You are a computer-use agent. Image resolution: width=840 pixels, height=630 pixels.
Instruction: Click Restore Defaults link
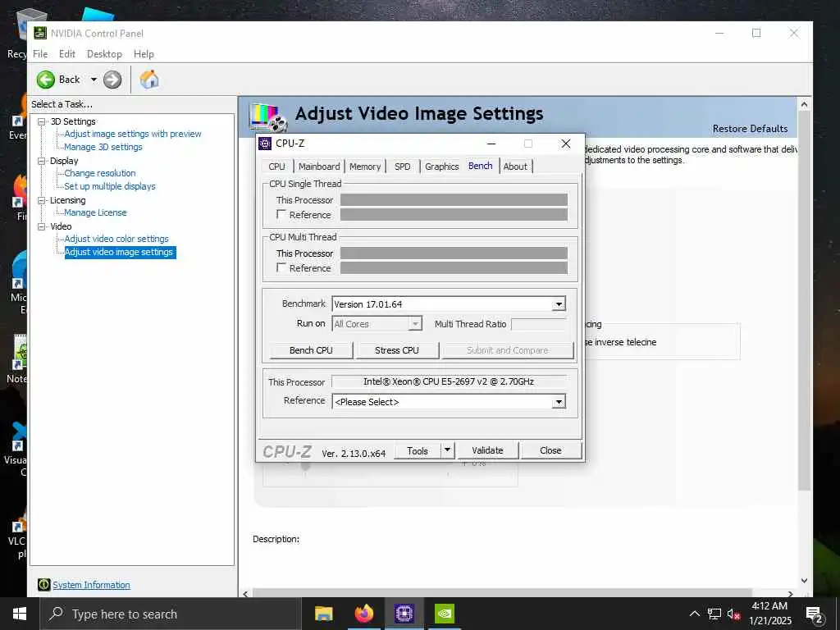pos(750,129)
